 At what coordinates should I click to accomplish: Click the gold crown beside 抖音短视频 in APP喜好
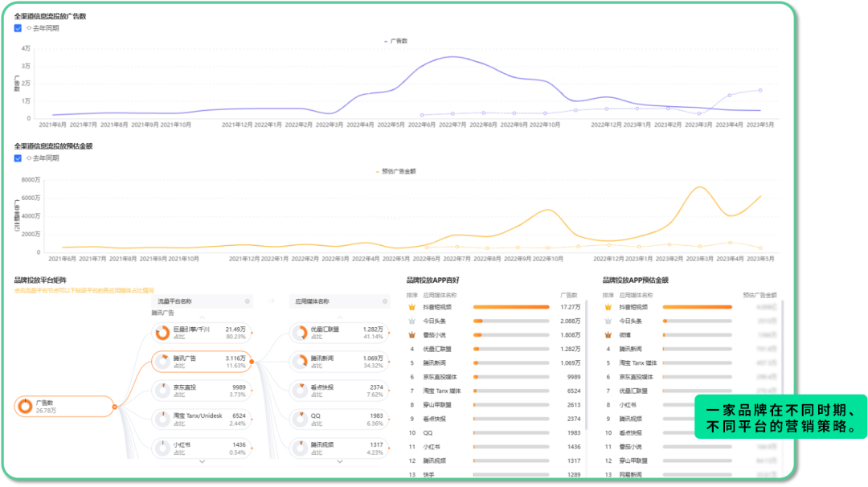coord(411,307)
